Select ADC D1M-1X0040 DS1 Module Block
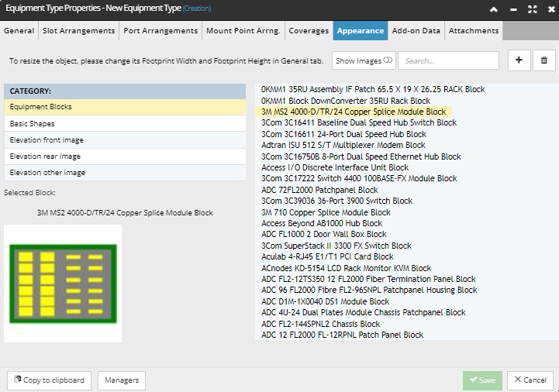Viewport: 559px width, 392px height. point(325,302)
